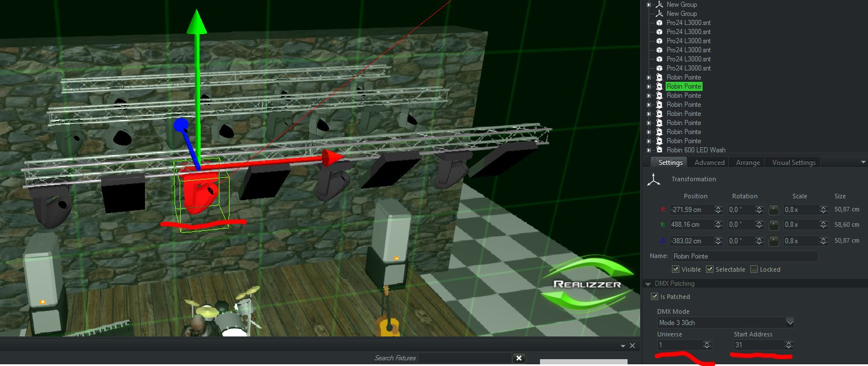Viewport: 868px width, 366px height.
Task: Switch to the Arrange tab
Action: click(x=747, y=163)
